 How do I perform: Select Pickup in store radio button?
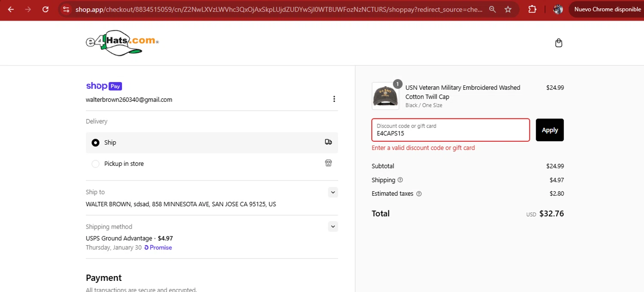click(95, 164)
